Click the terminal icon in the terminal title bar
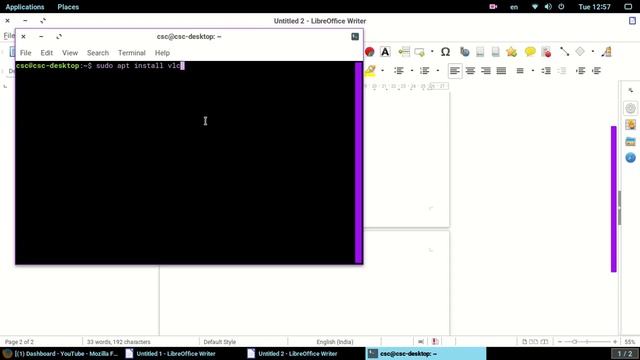Viewport: 640px width, 360px height. (355, 37)
